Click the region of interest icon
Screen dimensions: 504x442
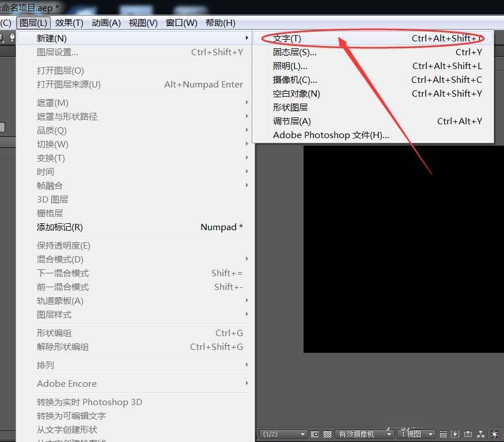coord(314,434)
